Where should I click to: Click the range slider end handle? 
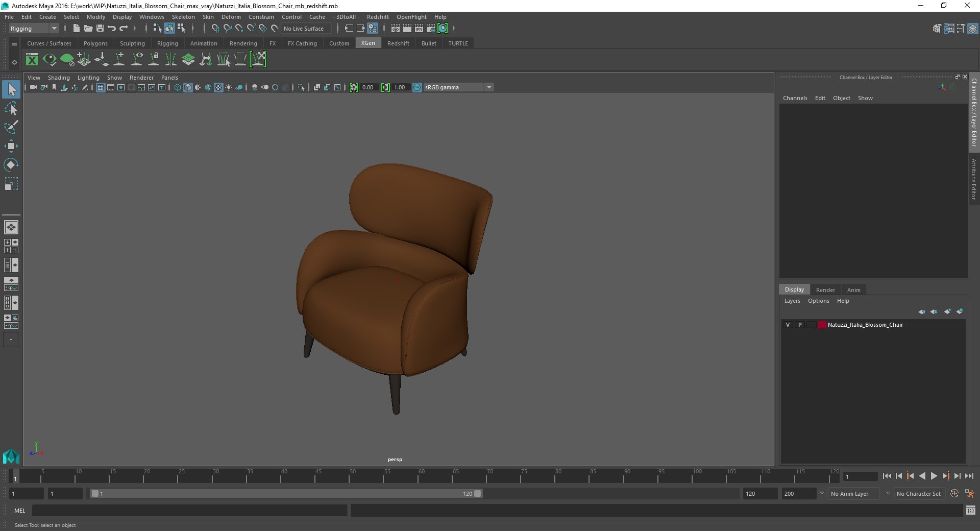point(477,494)
